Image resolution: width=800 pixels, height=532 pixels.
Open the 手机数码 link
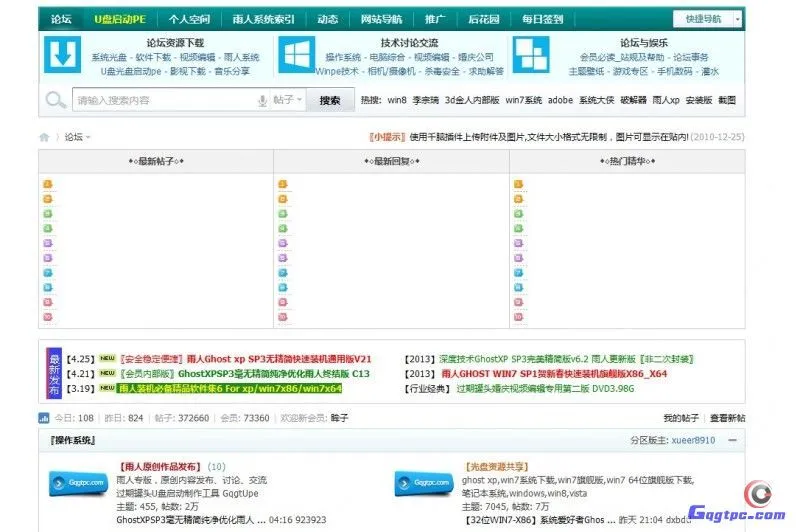tap(674, 71)
